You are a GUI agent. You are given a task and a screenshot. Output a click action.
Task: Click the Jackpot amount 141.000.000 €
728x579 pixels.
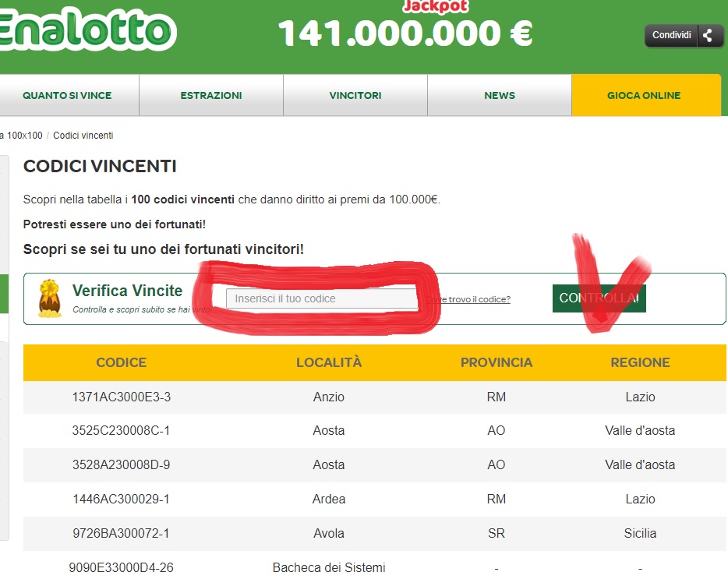coord(405,34)
